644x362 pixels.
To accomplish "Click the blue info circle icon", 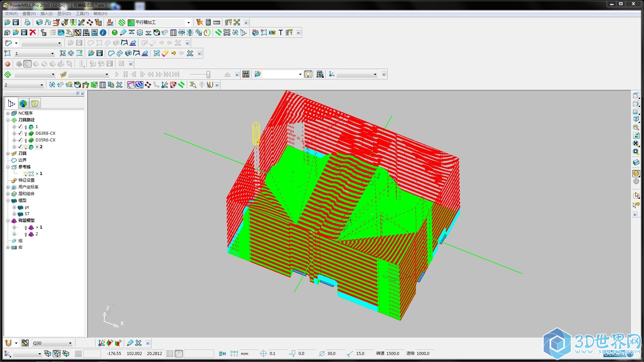I will 103,33.
